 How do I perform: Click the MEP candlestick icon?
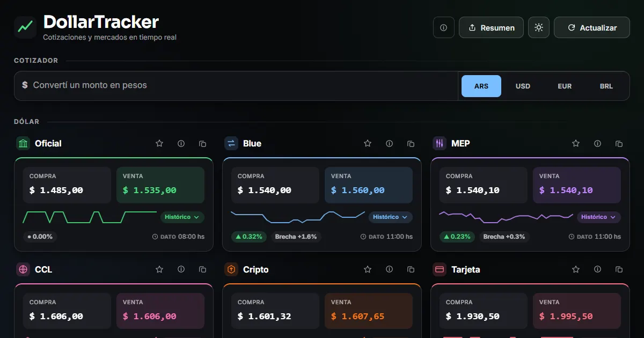[x=440, y=143]
